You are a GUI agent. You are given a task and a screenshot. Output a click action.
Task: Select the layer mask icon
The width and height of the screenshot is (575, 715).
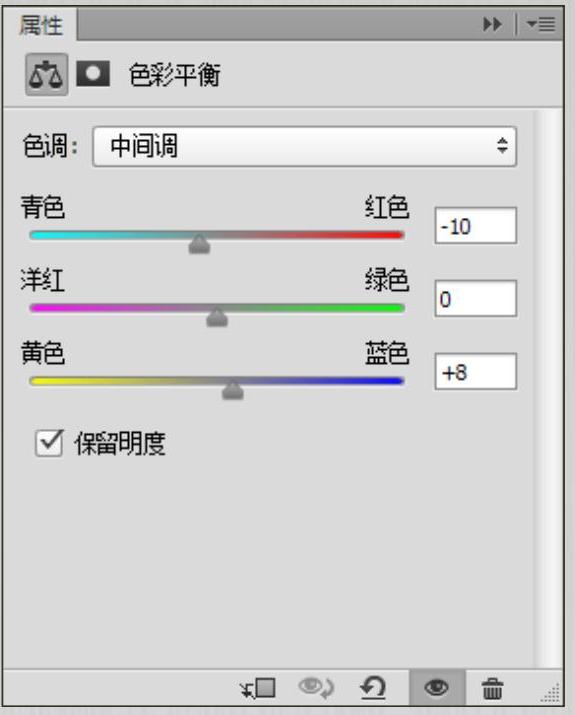pyautogui.click(x=93, y=73)
